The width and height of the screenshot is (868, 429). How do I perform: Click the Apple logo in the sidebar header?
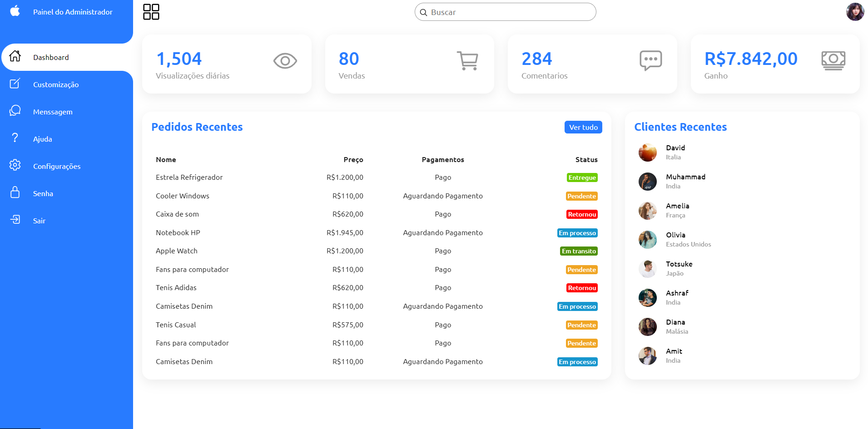click(x=15, y=12)
